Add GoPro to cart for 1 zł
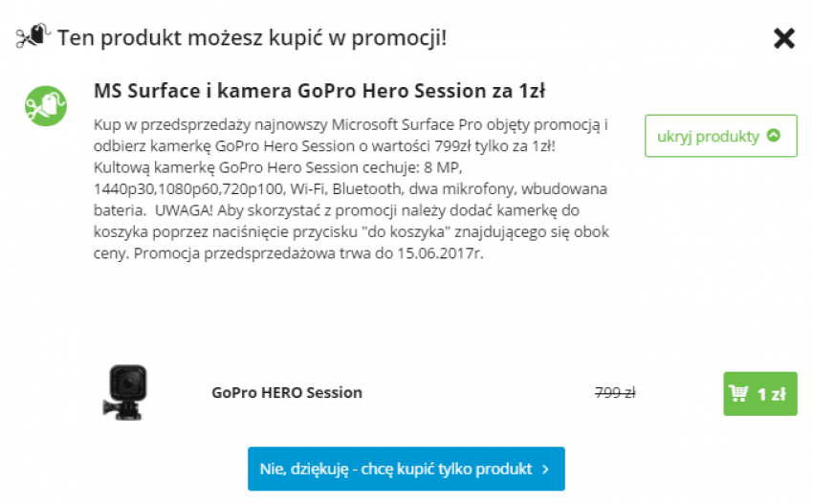813x504 pixels. click(760, 394)
